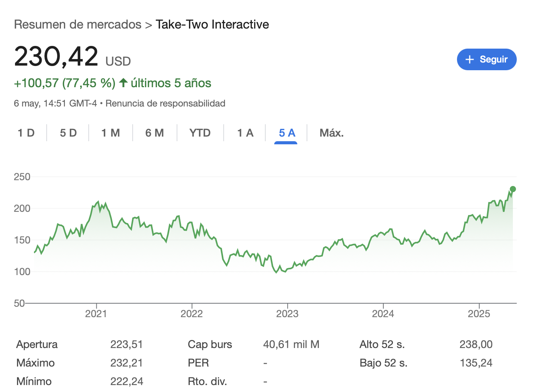Viewport: 553px width, 392px height.
Task: Click the USD currency label
Action: (x=118, y=61)
